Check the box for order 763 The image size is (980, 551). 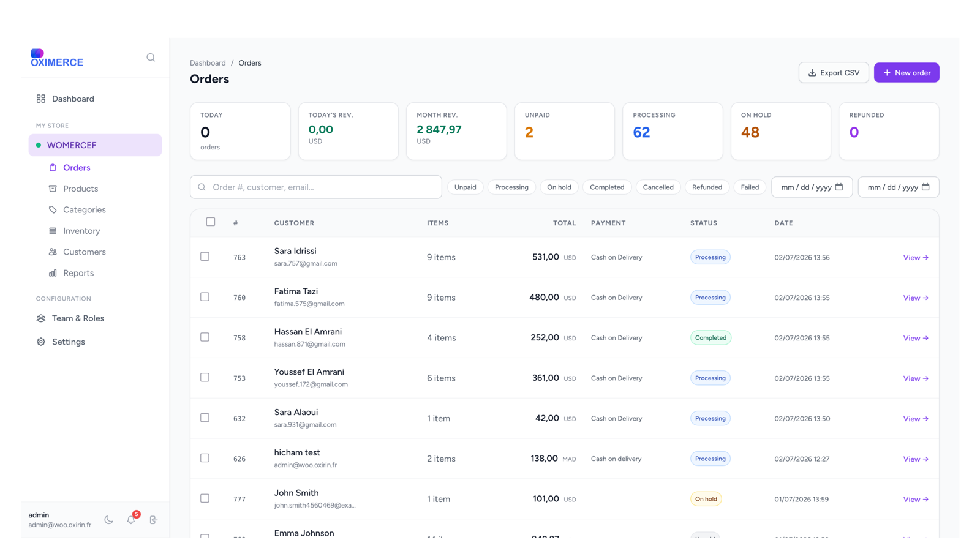(x=205, y=257)
